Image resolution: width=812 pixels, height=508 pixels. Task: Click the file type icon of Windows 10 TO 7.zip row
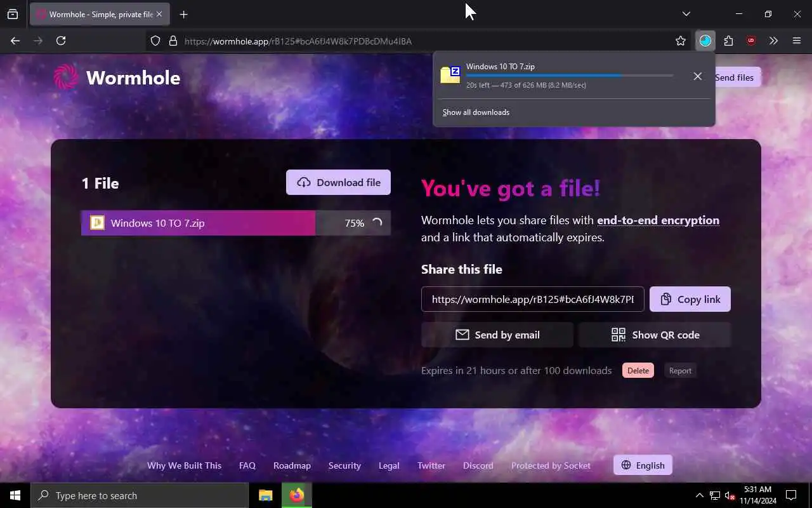tap(97, 222)
